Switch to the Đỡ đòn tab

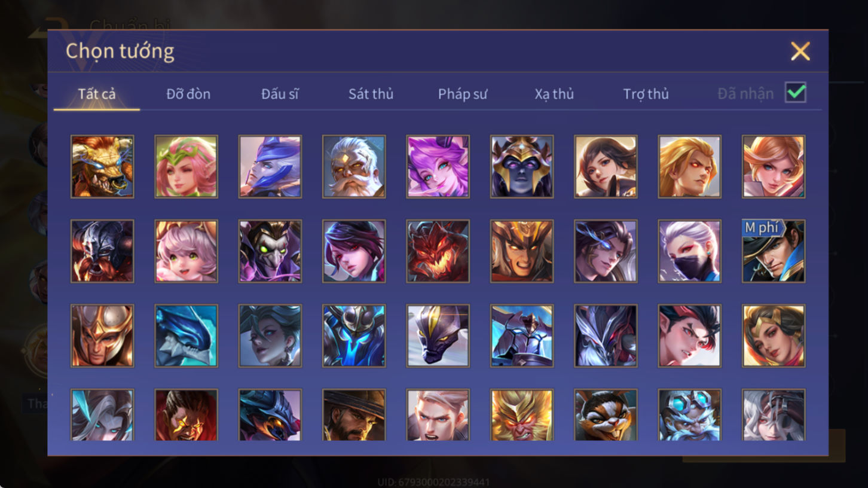pyautogui.click(x=188, y=94)
